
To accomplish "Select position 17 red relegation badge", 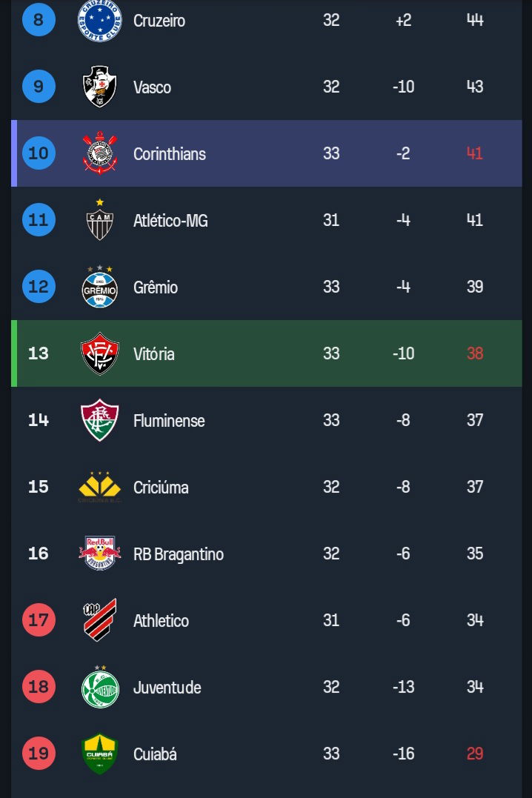I will pyautogui.click(x=39, y=620).
